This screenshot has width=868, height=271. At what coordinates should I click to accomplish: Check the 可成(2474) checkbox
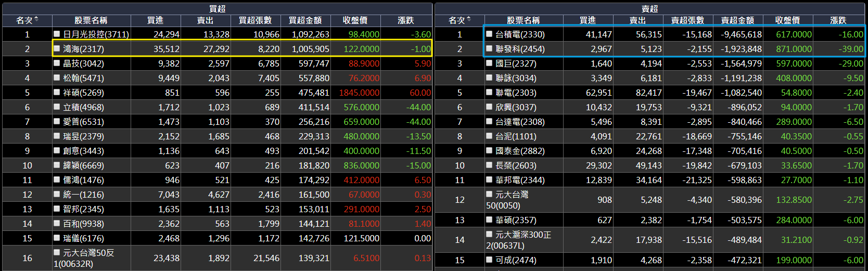point(489,260)
